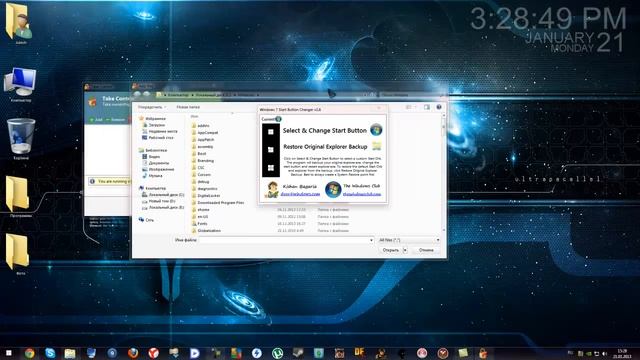The height and width of the screenshot is (360, 640).
Task: Open Firefox from taskbar
Action: click(x=133, y=353)
